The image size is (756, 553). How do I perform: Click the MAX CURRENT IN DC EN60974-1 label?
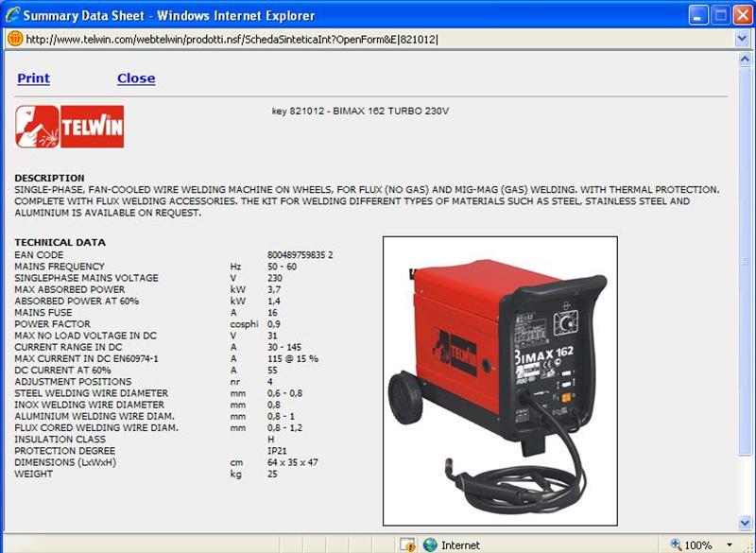(86, 359)
